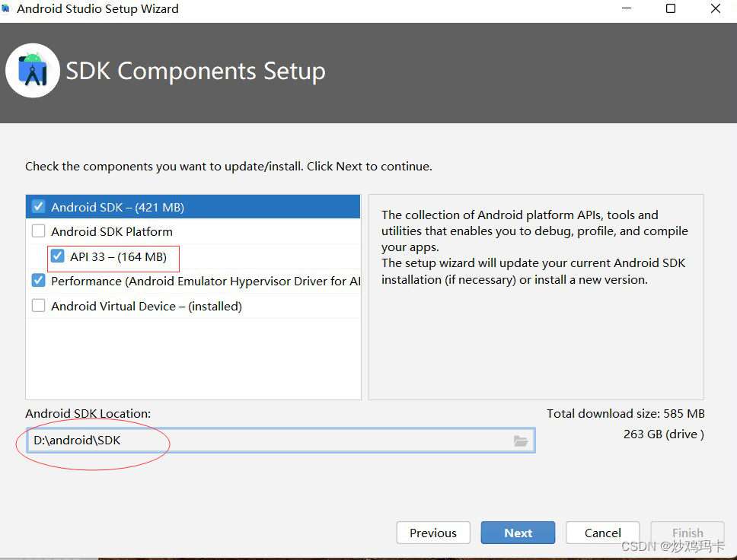Select the 'Android SDK – (421 MB)' row text

pos(117,207)
